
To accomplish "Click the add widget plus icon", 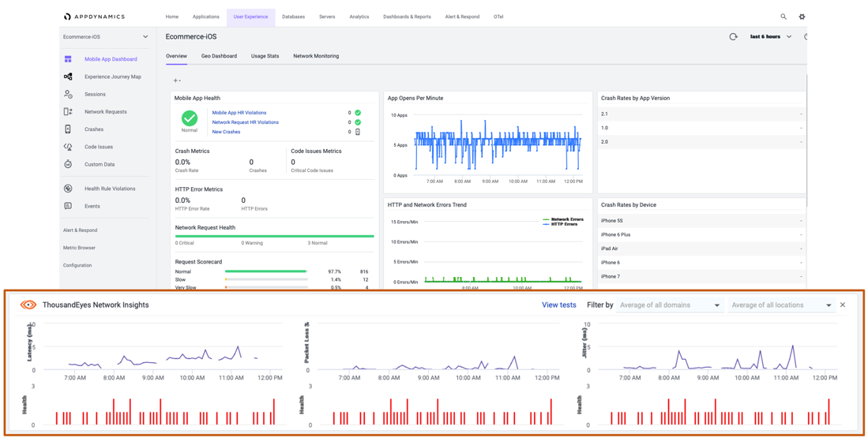I will tap(177, 80).
